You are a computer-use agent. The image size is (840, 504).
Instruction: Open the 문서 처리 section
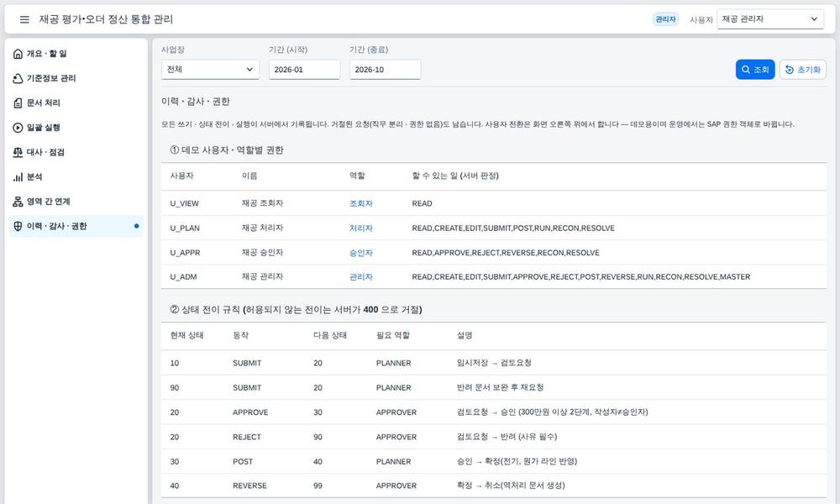click(x=76, y=102)
